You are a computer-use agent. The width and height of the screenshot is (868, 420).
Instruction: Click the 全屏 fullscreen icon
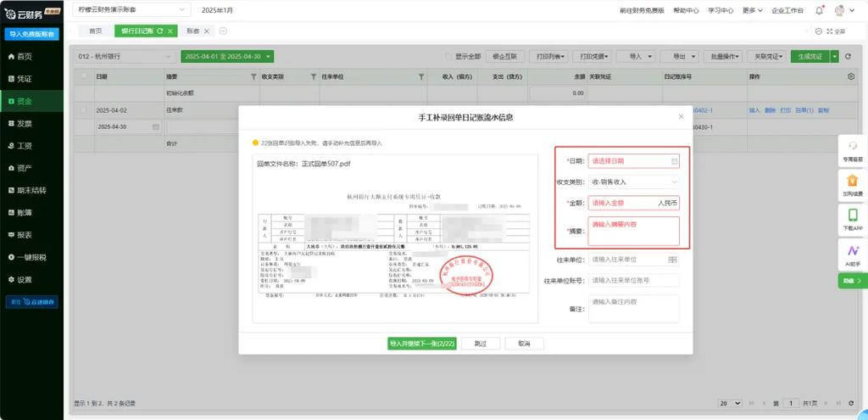(836, 31)
